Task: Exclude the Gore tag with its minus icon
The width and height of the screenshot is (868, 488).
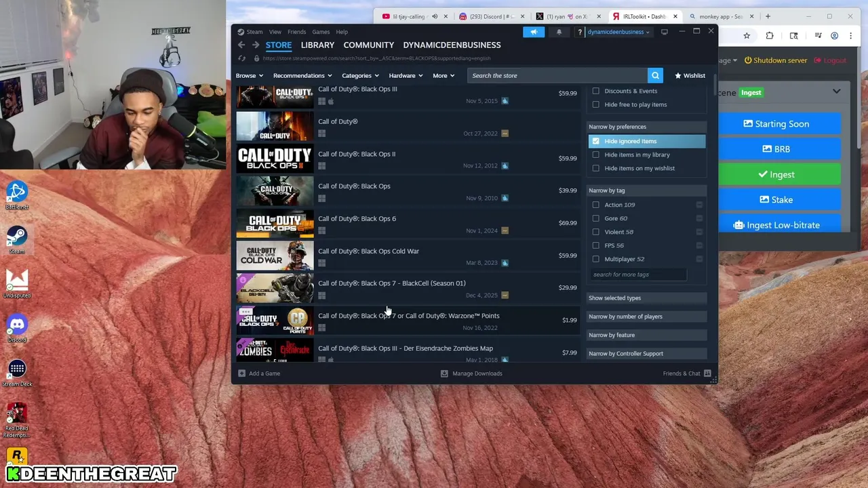Action: tap(699, 218)
